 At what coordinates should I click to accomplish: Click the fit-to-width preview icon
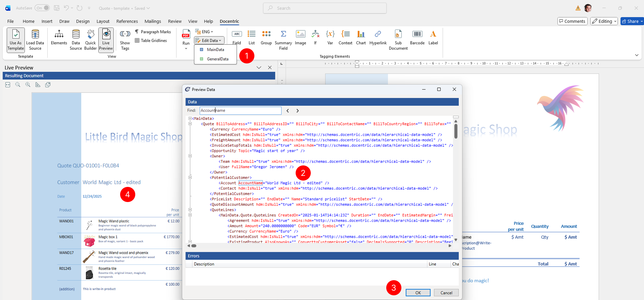point(8,85)
